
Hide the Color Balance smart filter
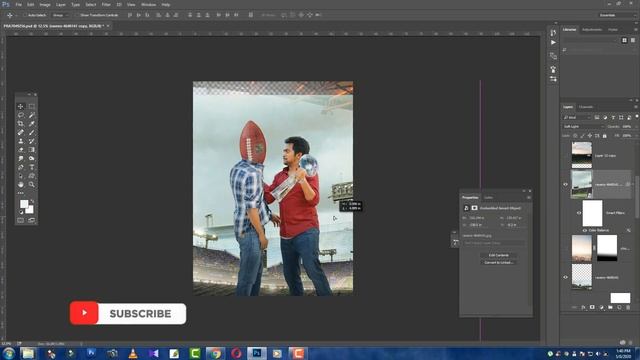click(584, 230)
